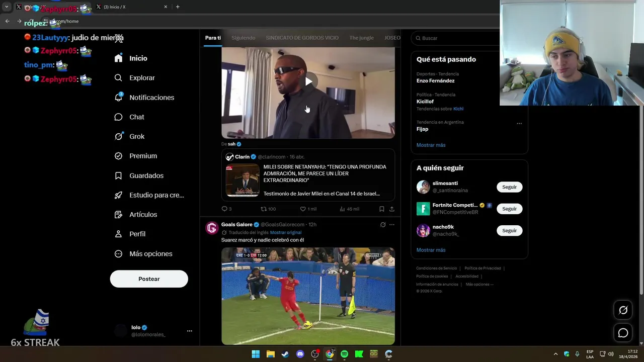Open the Windows Start menu

[256, 354]
